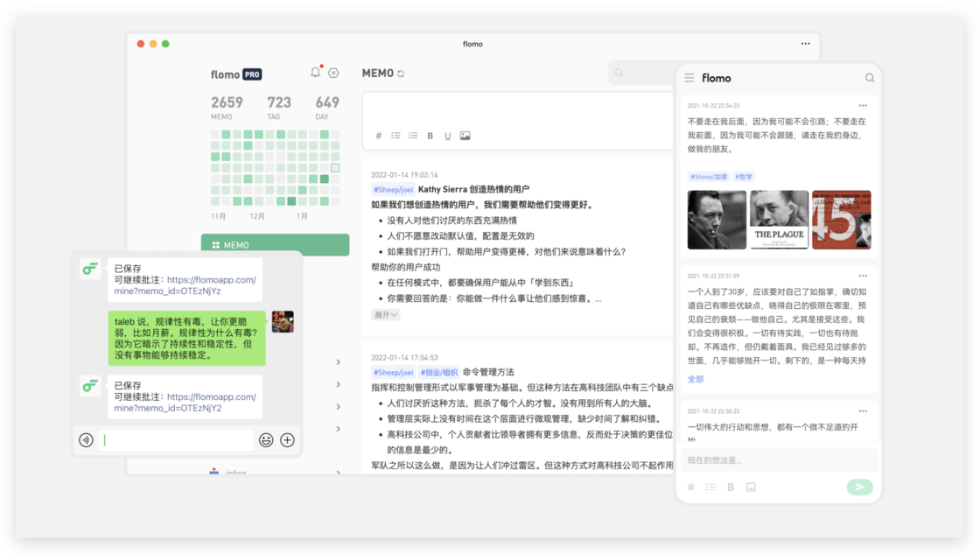Insert numbered list in desktop editor
This screenshot has width=980, height=554.
(413, 136)
